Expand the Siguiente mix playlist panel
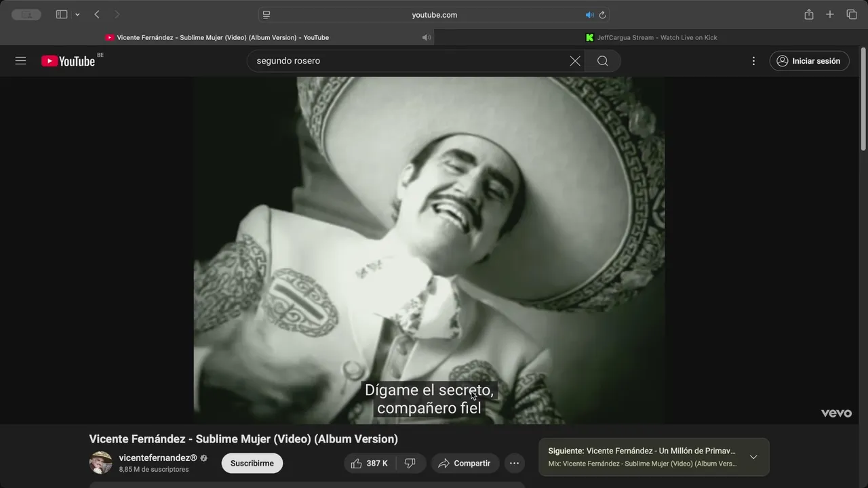This screenshot has height=488, width=868. (x=753, y=457)
